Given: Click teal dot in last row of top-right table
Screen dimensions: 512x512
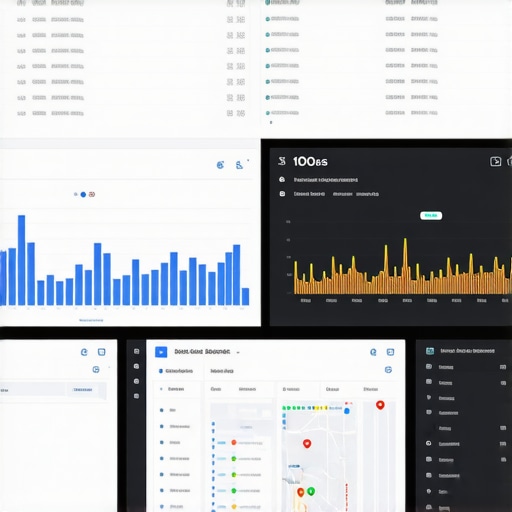Looking at the screenshot, I should tap(267, 113).
